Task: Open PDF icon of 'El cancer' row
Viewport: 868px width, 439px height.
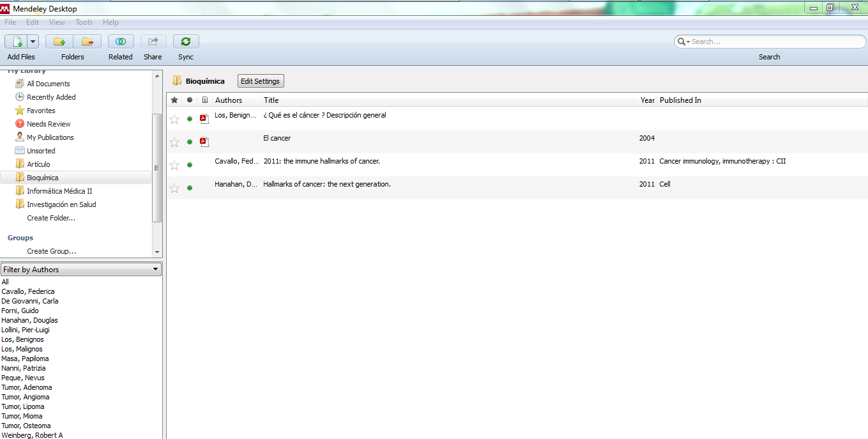Action: pyautogui.click(x=204, y=142)
